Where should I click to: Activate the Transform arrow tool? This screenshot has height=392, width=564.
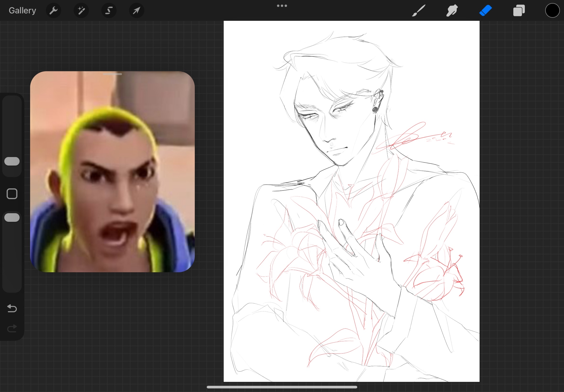coord(136,11)
